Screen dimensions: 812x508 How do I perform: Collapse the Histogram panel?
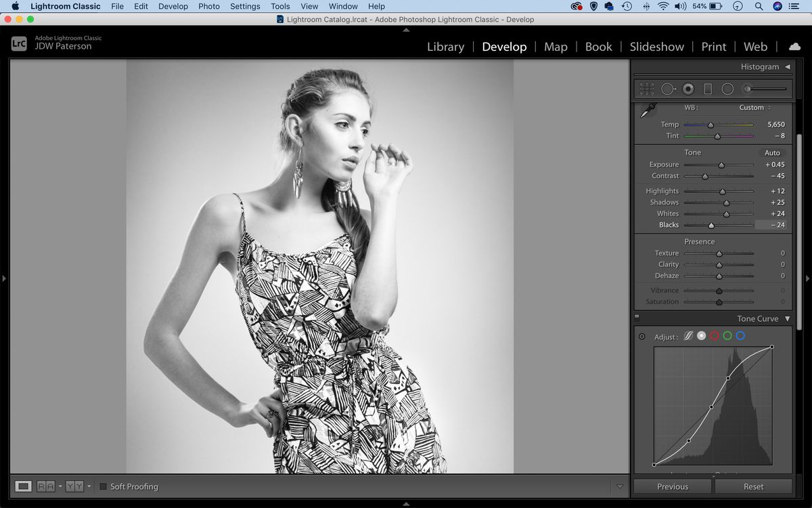pos(786,66)
